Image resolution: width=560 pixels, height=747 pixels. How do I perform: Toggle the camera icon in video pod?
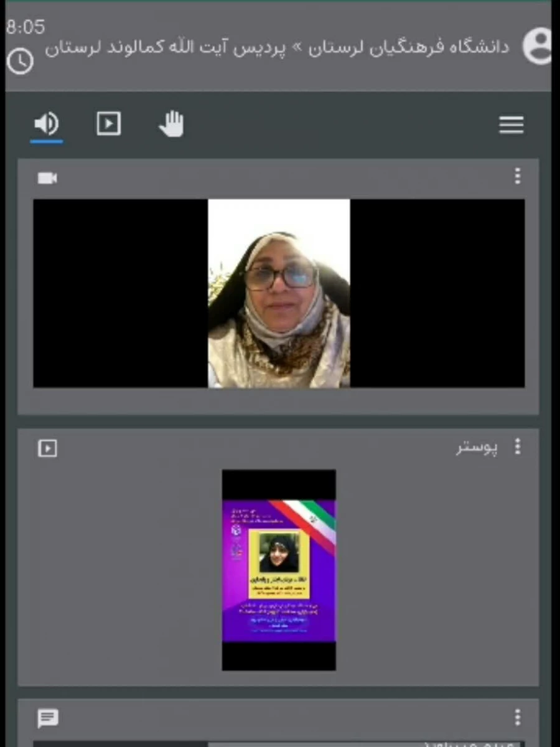point(47,179)
